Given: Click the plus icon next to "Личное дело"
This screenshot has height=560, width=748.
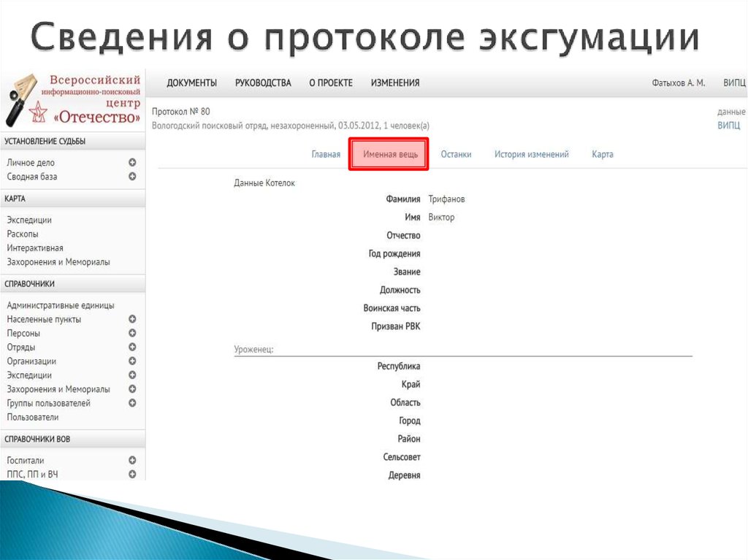Looking at the screenshot, I should 133,162.
